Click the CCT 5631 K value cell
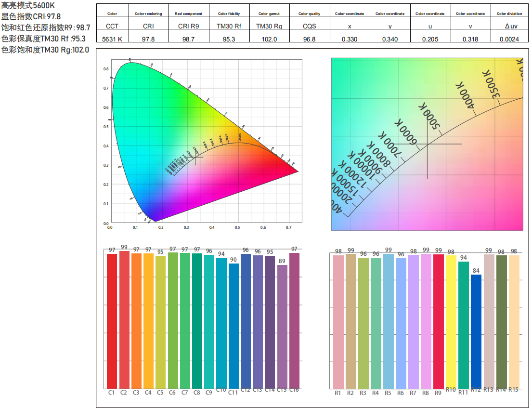 click(112, 39)
